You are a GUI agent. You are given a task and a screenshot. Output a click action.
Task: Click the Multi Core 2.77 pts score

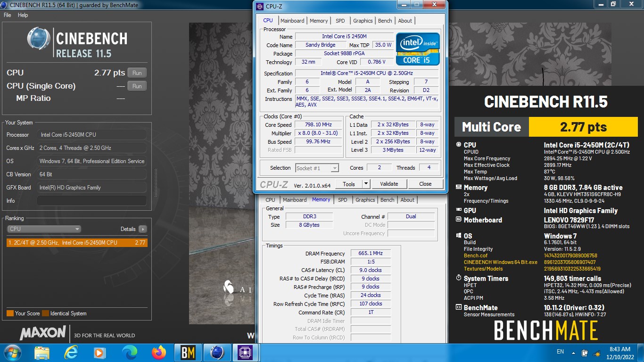coord(583,127)
